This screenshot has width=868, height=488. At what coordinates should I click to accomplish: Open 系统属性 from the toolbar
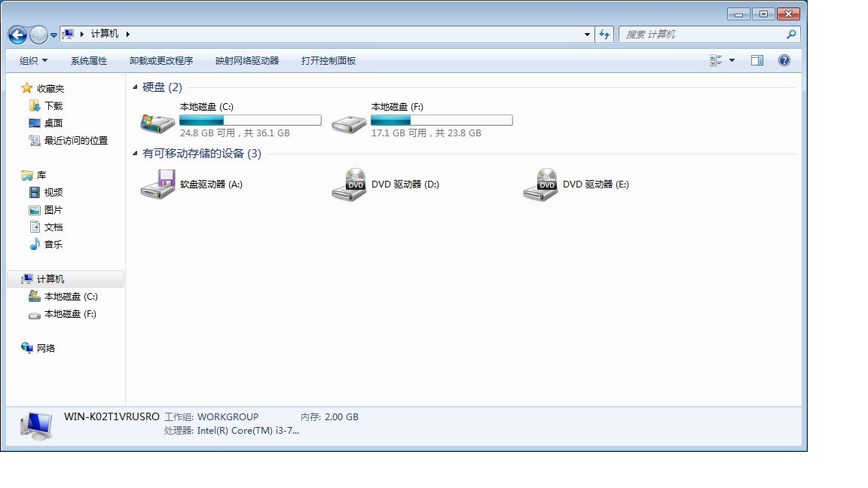(x=89, y=60)
